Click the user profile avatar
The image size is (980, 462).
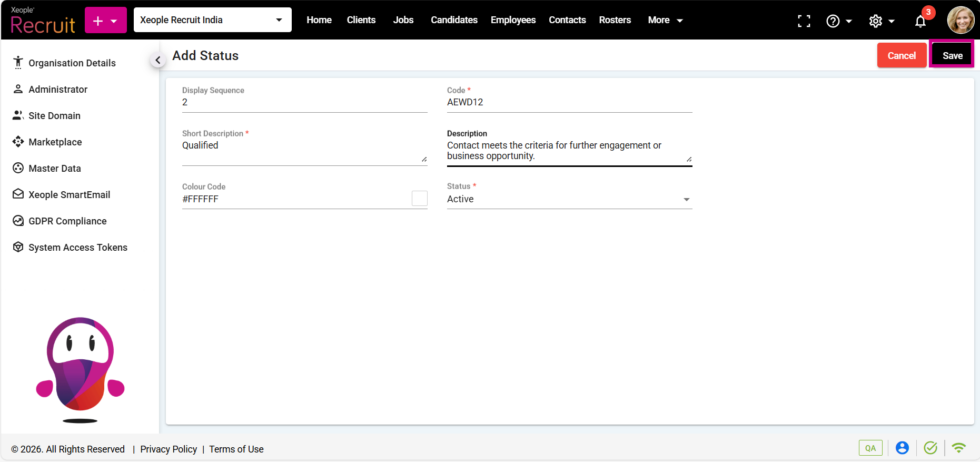point(961,20)
